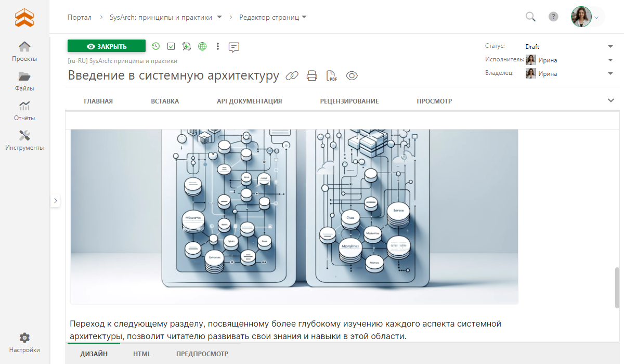The width and height of the screenshot is (624, 364).
Task: Open the Отчёты section in sidebar
Action: click(24, 111)
